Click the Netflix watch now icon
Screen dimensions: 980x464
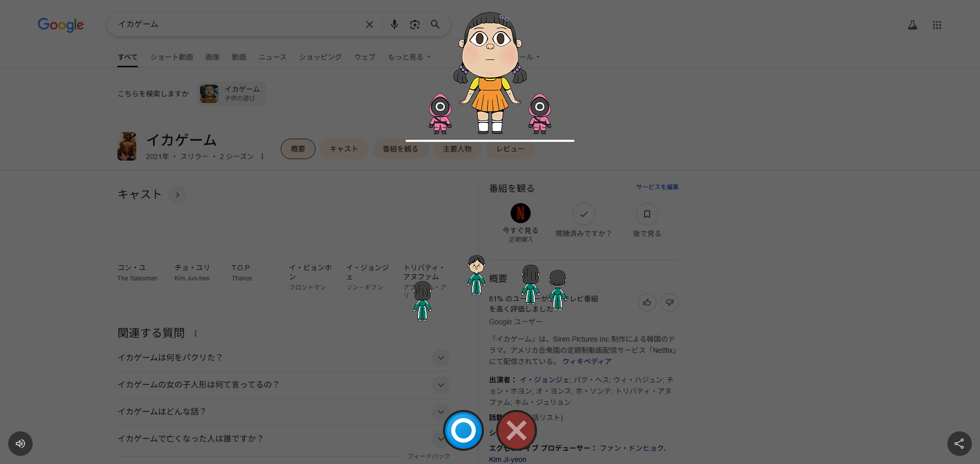click(x=521, y=213)
